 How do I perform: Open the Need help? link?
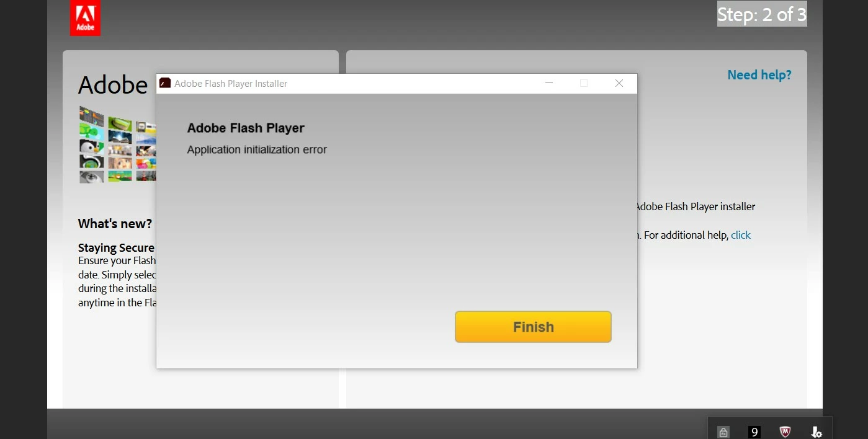759,75
